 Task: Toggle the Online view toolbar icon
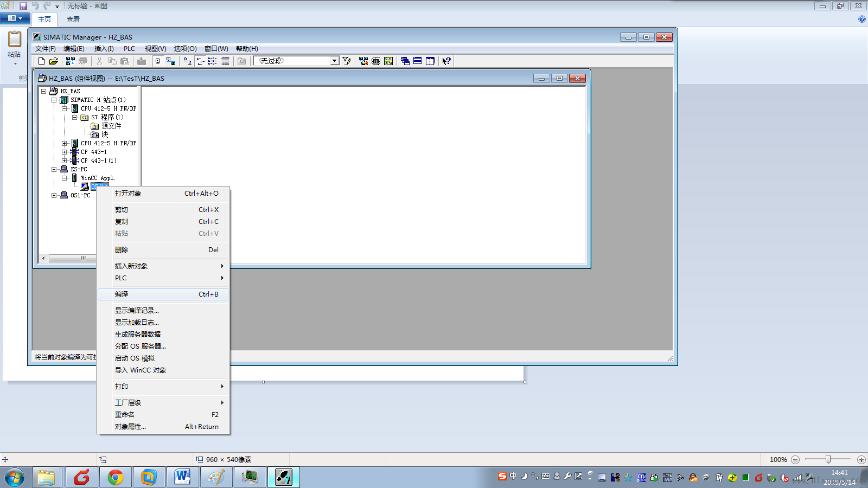(x=158, y=61)
